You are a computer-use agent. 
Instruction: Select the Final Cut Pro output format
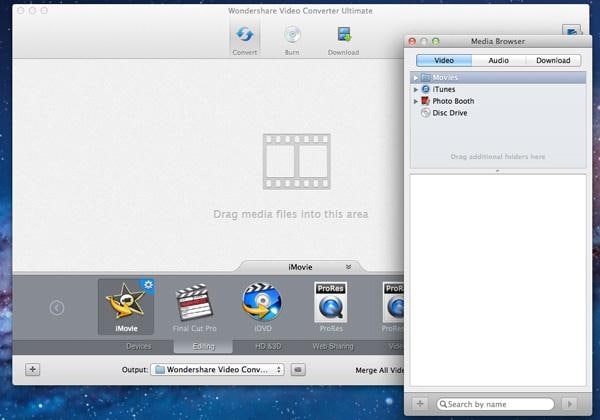[194, 308]
